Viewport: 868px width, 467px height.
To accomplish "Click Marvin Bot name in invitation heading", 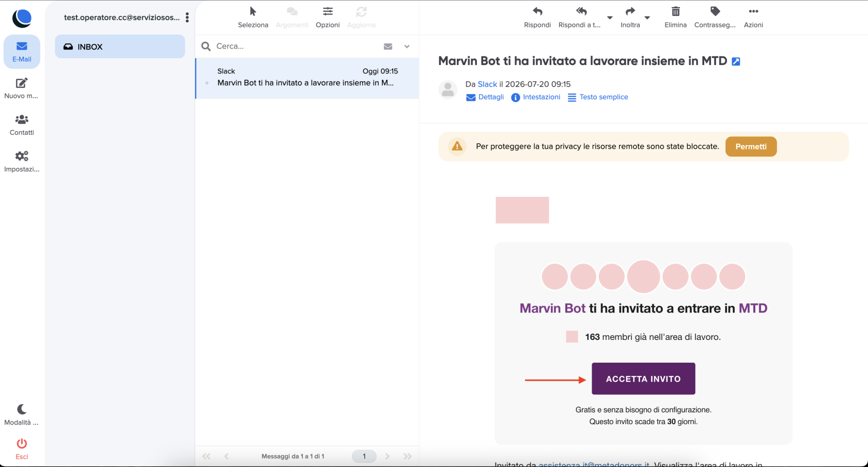I will tap(552, 308).
